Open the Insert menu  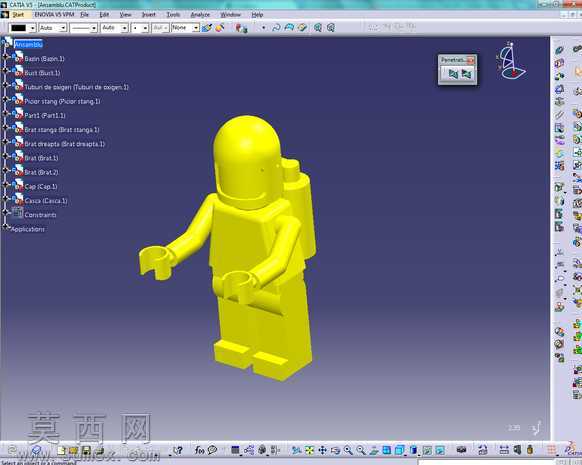[149, 14]
